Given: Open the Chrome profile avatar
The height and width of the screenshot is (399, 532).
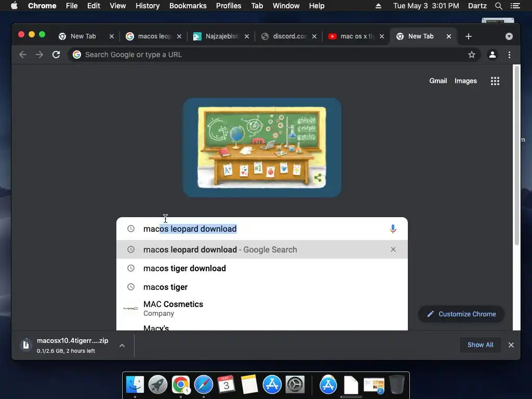Looking at the screenshot, I should (493, 55).
